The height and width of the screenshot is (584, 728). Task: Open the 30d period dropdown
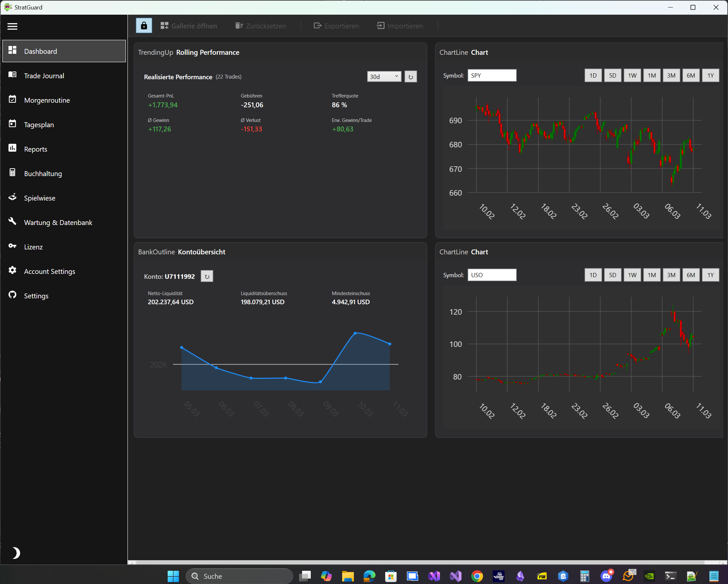384,77
